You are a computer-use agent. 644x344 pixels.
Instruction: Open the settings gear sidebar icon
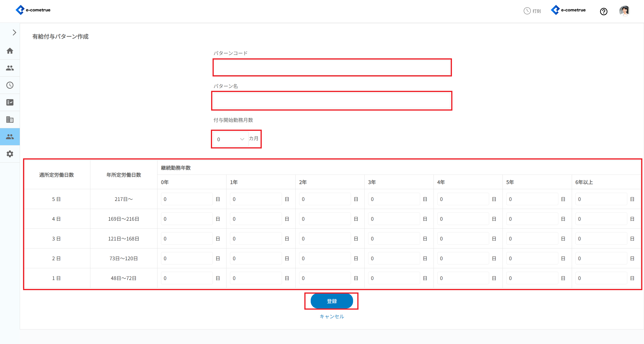coord(10,154)
